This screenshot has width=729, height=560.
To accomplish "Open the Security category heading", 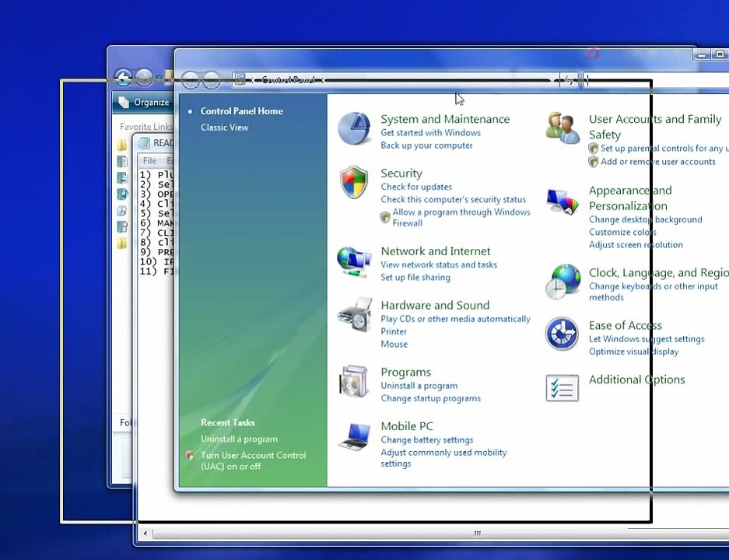I will (401, 173).
